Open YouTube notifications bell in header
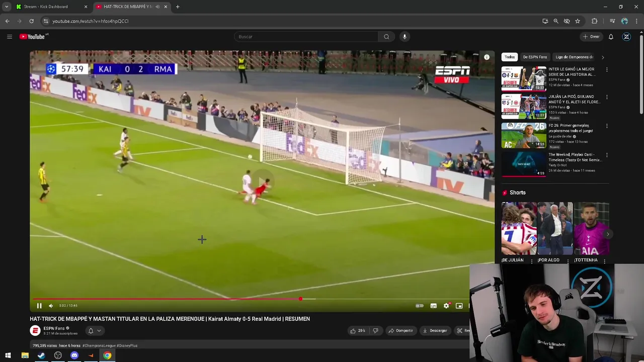This screenshot has width=644, height=362. coord(611,37)
